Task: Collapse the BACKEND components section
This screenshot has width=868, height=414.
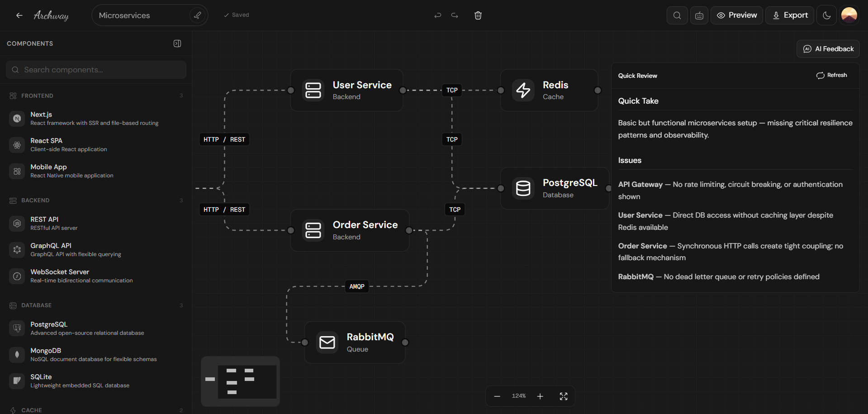Action: pos(35,200)
